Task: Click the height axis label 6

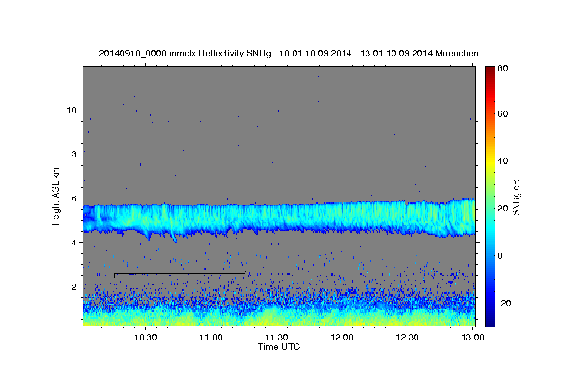Action: [74, 198]
